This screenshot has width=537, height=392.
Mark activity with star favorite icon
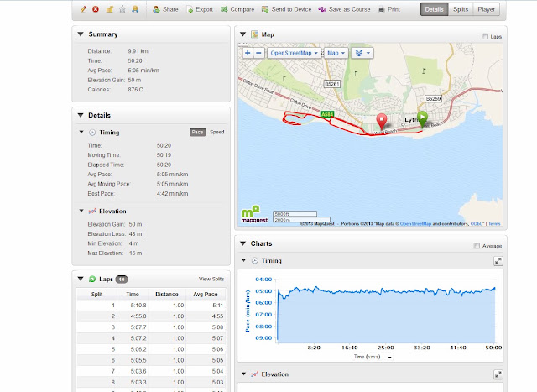(x=123, y=9)
